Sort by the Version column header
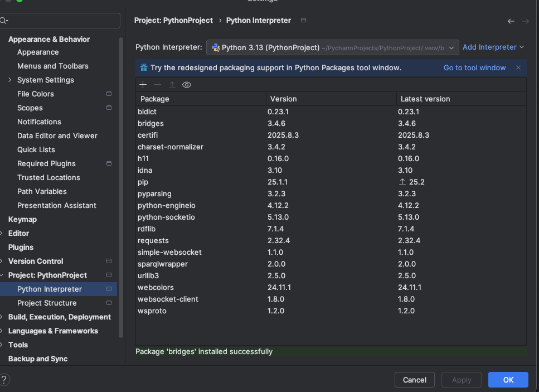Image resolution: width=539 pixels, height=392 pixels. pyautogui.click(x=331, y=99)
